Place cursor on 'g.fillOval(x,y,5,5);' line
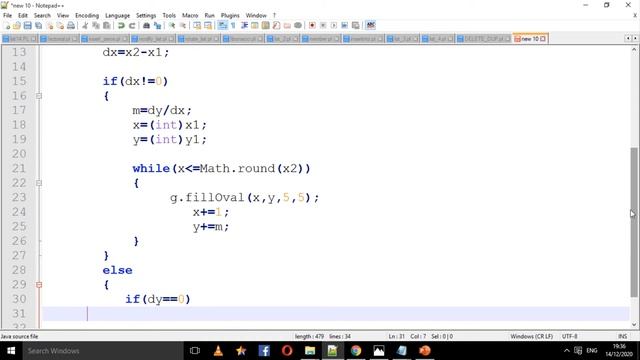Viewport: 640px width, 360px height. 244,198
